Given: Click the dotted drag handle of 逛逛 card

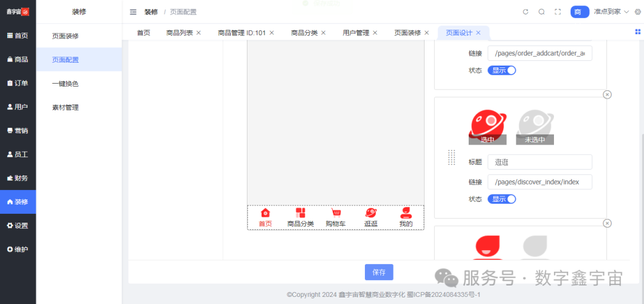Looking at the screenshot, I should click(452, 158).
